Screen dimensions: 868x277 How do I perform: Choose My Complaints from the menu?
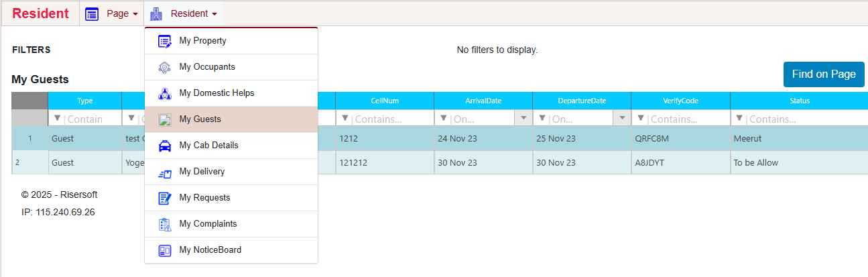tap(208, 224)
